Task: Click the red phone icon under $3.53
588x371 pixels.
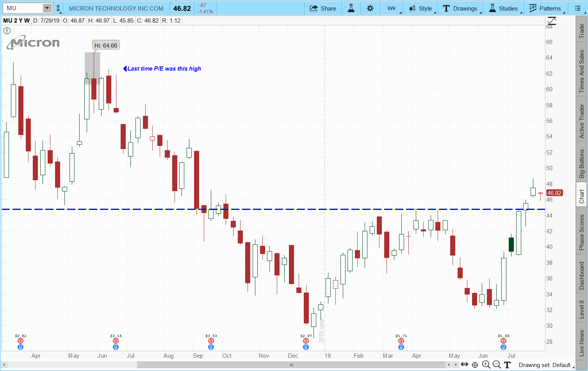Action: click(x=211, y=341)
